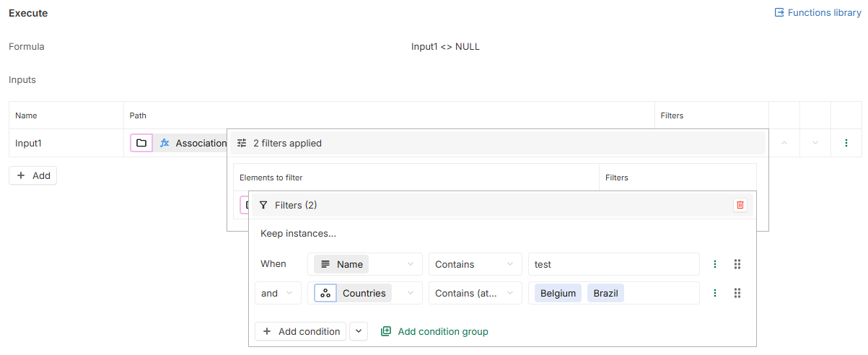Open the Functions library link
Screen dimensions: 868x355
(x=817, y=12)
